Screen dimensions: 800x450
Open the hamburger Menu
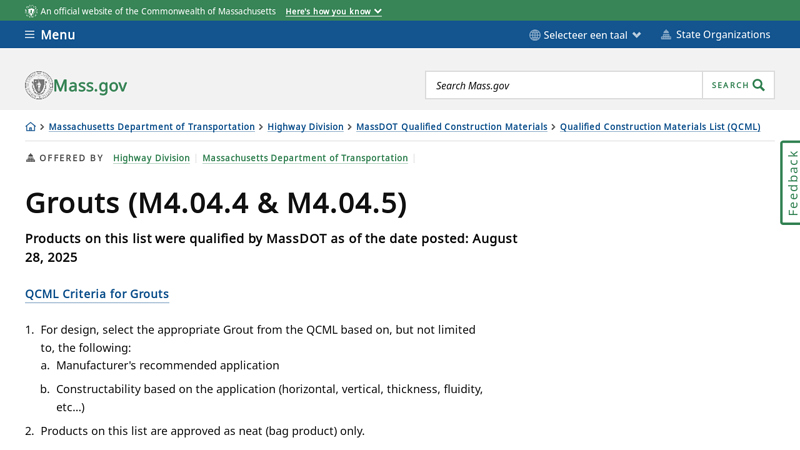click(x=50, y=35)
